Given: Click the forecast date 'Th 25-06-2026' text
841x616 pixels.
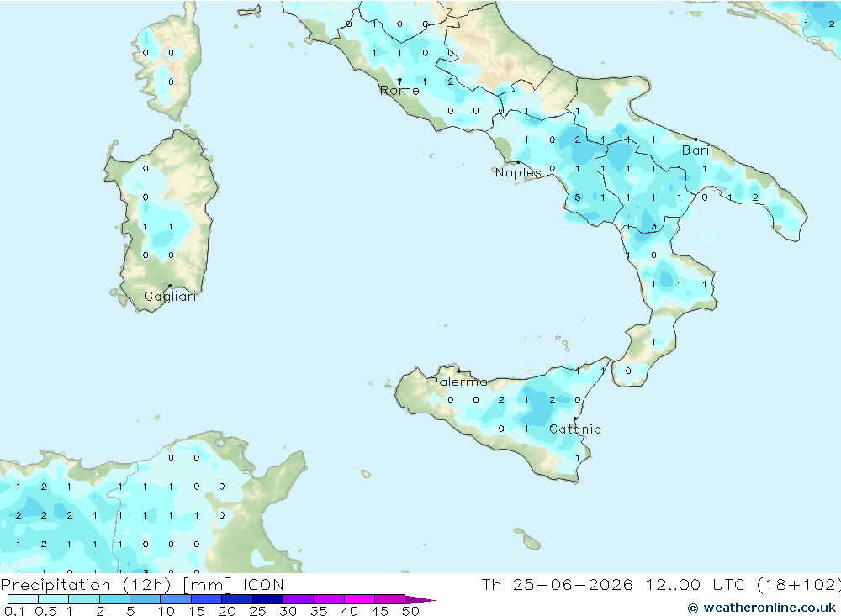Looking at the screenshot, I should pyautogui.click(x=557, y=584).
